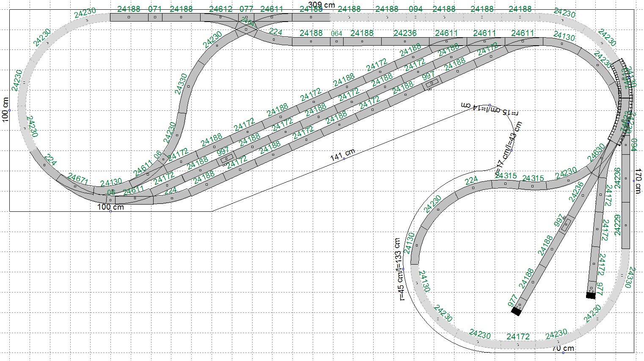This screenshot has height=361, width=644.
Task: Click the r=15 cm/l=14 cm arc label
Action: point(490,109)
